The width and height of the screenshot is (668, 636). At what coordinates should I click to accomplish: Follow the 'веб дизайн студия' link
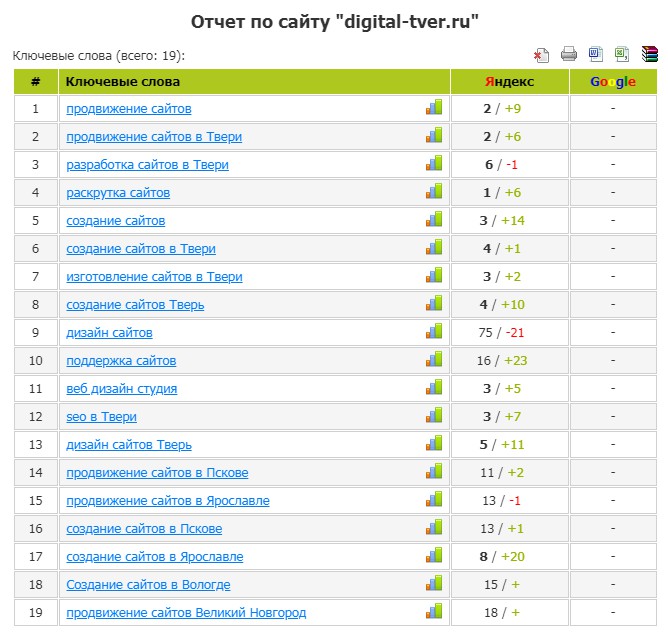point(121,389)
